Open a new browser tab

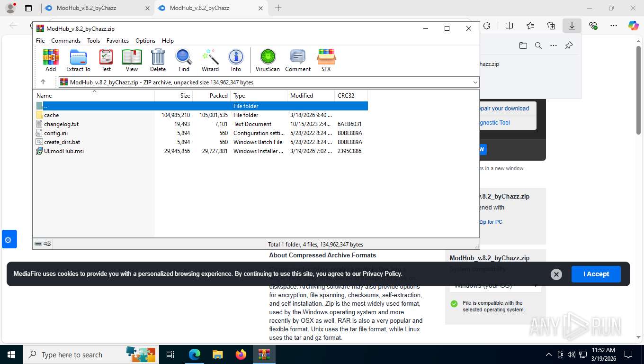pyautogui.click(x=278, y=8)
